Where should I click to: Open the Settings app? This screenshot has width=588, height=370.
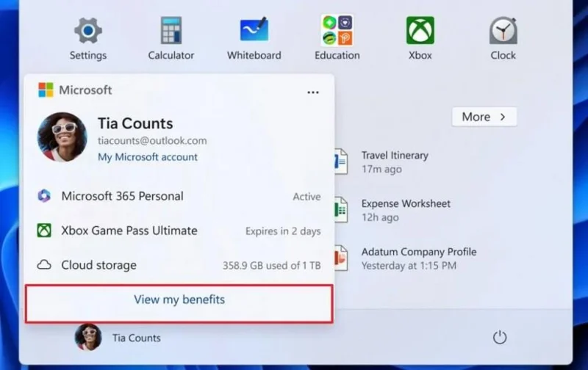(x=87, y=37)
